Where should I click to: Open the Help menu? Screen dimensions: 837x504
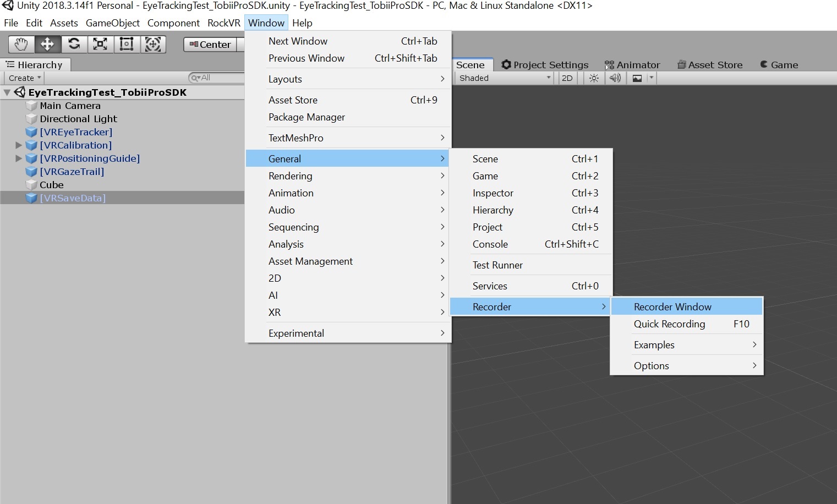pos(302,23)
